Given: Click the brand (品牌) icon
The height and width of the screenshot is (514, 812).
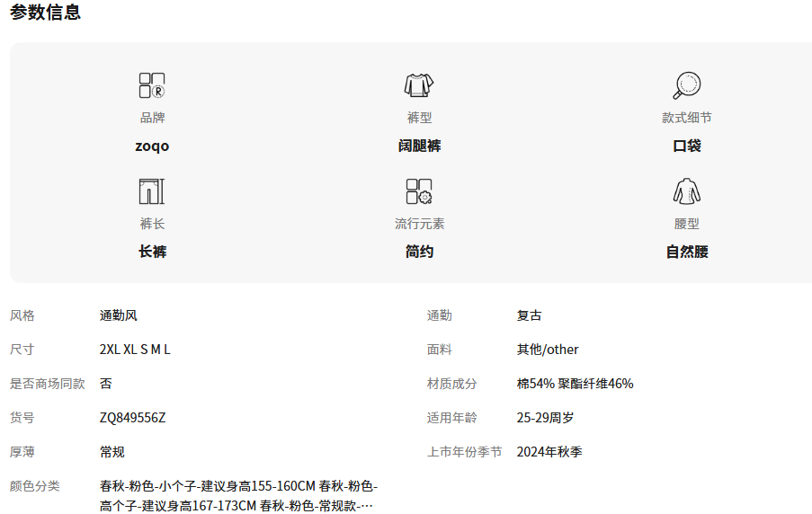Looking at the screenshot, I should pos(152,85).
